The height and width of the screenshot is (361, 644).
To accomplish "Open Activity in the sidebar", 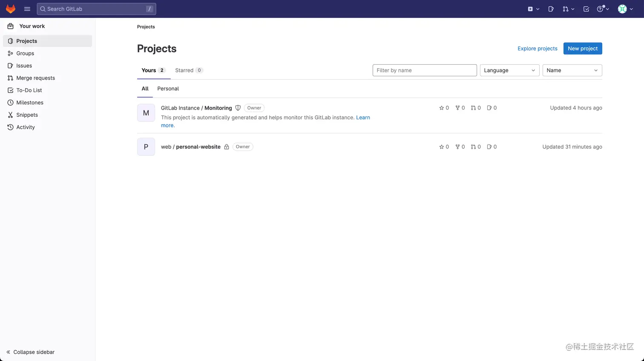I will point(47,127).
